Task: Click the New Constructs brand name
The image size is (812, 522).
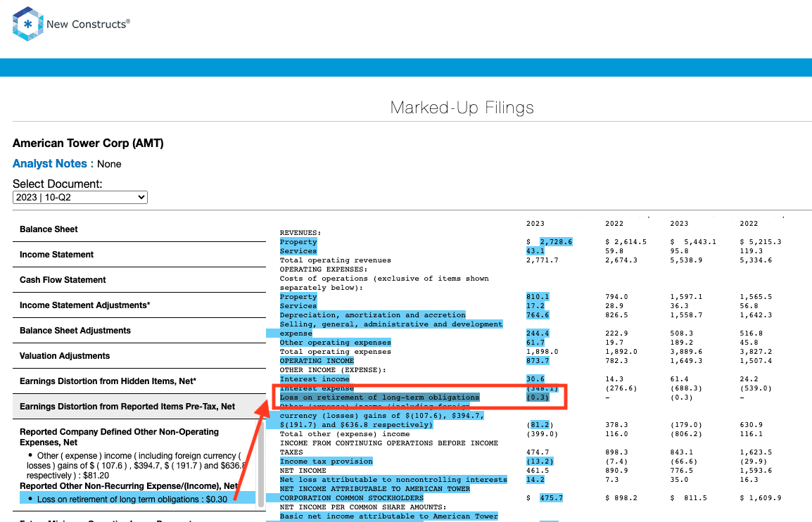Action: pos(88,24)
